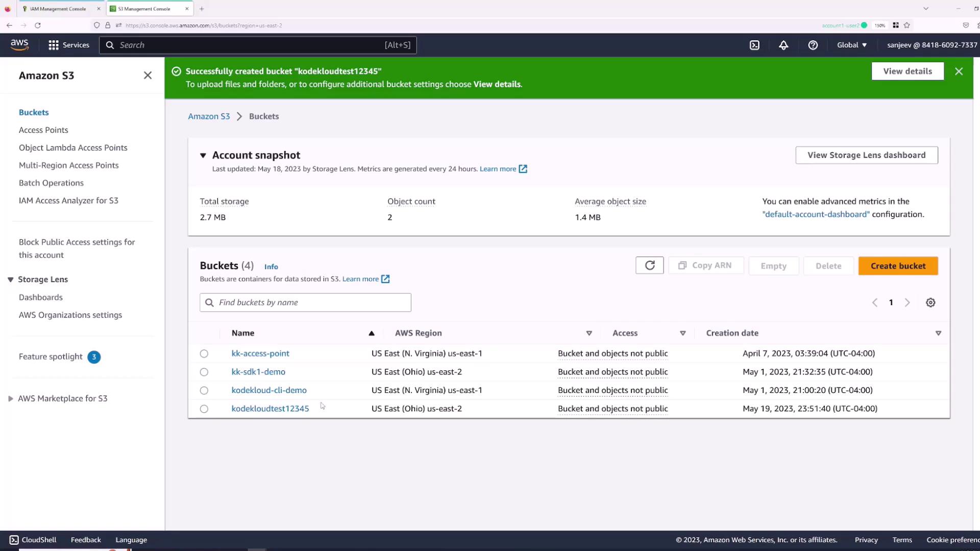Refresh the buckets list

[x=649, y=265]
